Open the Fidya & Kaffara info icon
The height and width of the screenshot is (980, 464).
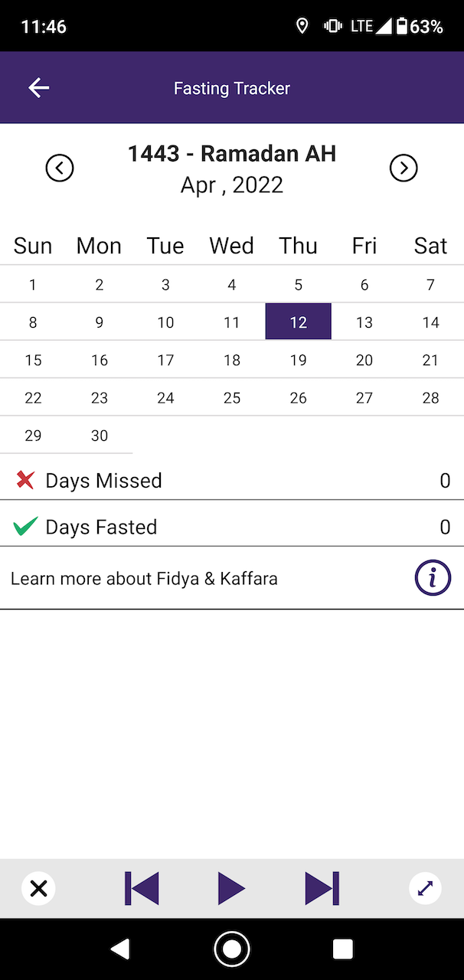pyautogui.click(x=433, y=578)
